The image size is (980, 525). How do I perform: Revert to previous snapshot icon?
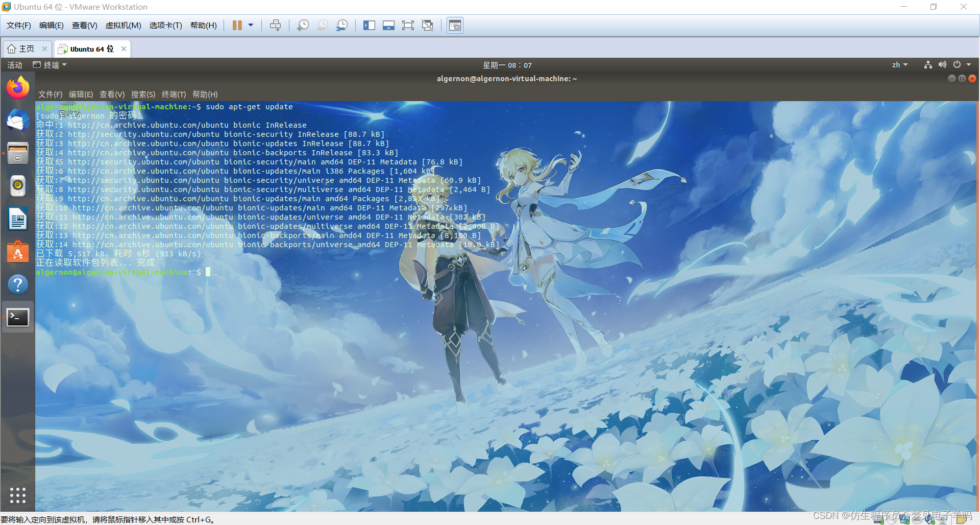[x=323, y=26]
